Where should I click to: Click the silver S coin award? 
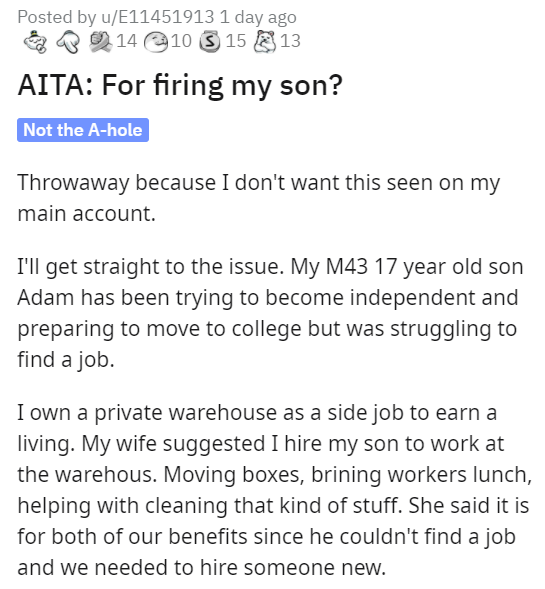click(210, 42)
